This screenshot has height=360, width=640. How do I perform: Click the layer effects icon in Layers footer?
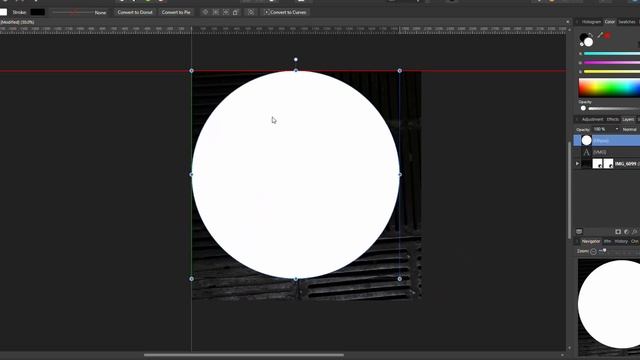(634, 232)
